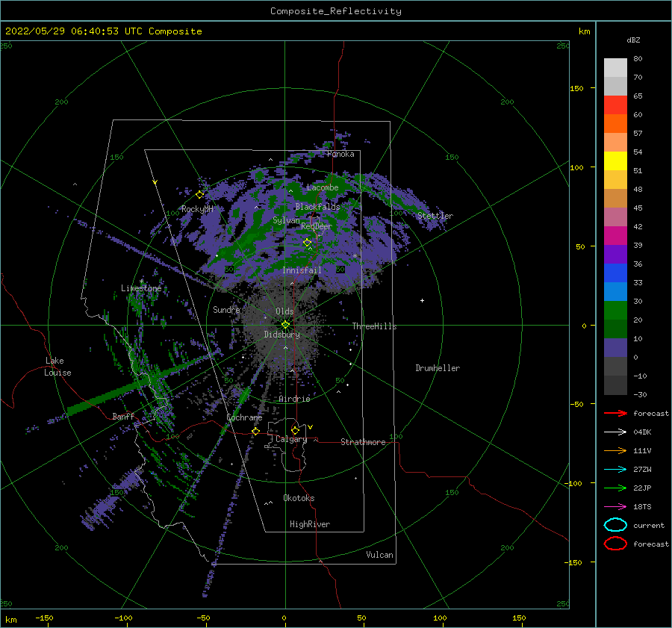Click the Lake Louise label

tap(57, 367)
